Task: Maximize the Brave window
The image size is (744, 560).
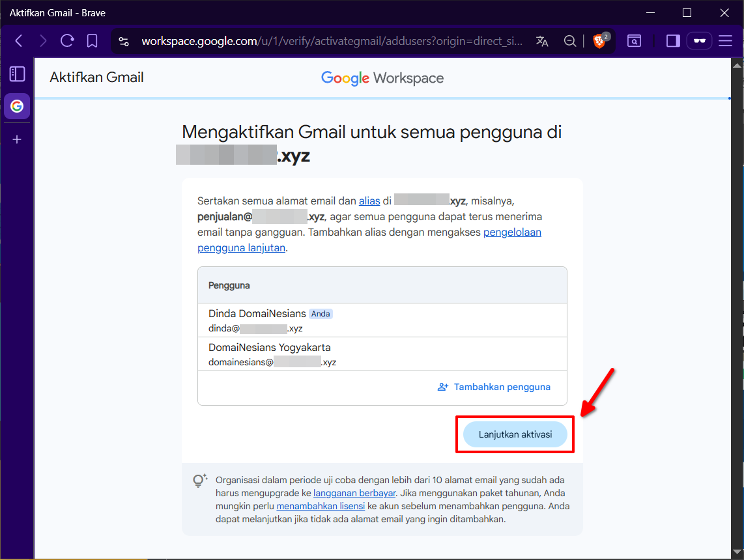Action: click(687, 13)
